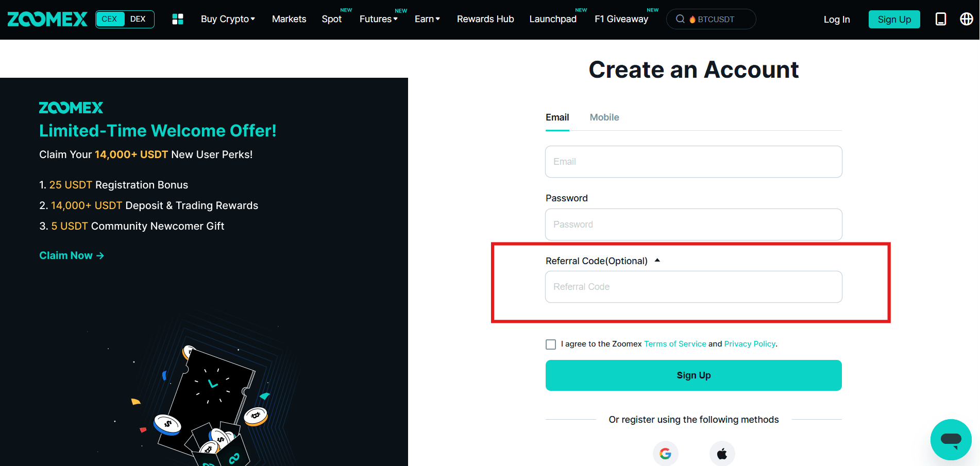Click the search magnifier icon
980x466 pixels.
click(x=680, y=19)
